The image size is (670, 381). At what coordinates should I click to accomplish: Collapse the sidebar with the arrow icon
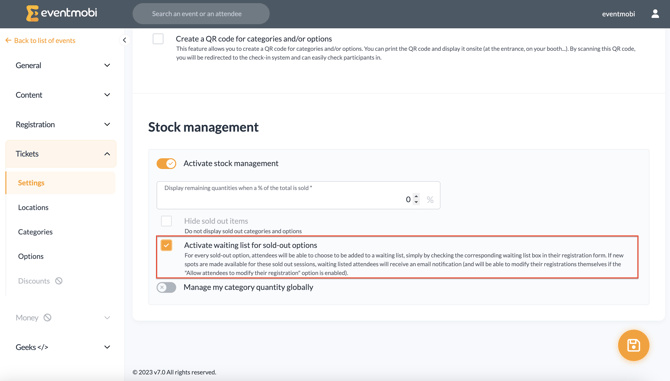point(124,40)
